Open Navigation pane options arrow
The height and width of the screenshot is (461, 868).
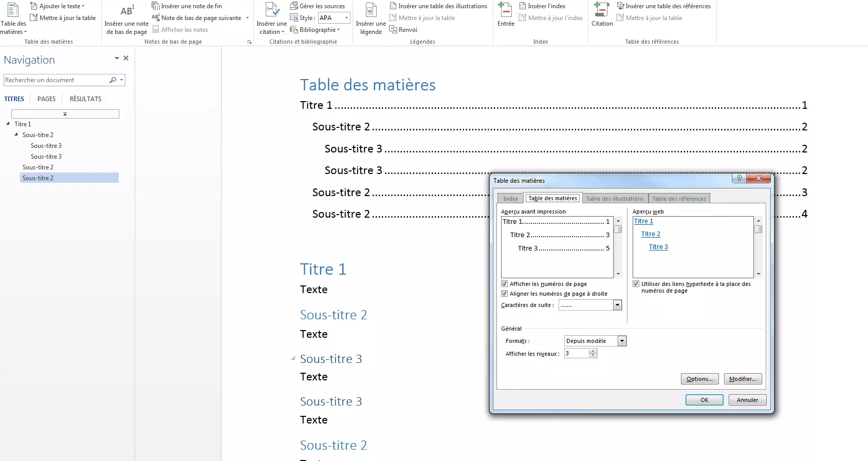coord(117,59)
